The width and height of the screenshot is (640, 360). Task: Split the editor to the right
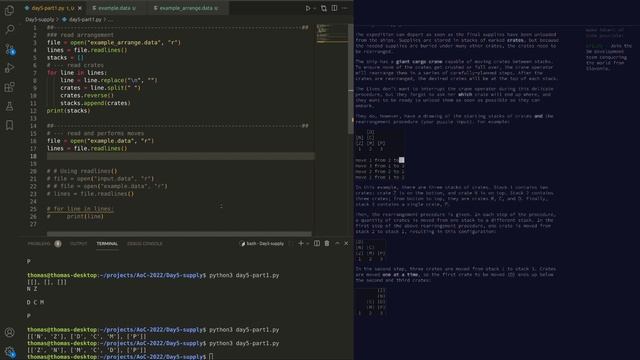pos(334,8)
